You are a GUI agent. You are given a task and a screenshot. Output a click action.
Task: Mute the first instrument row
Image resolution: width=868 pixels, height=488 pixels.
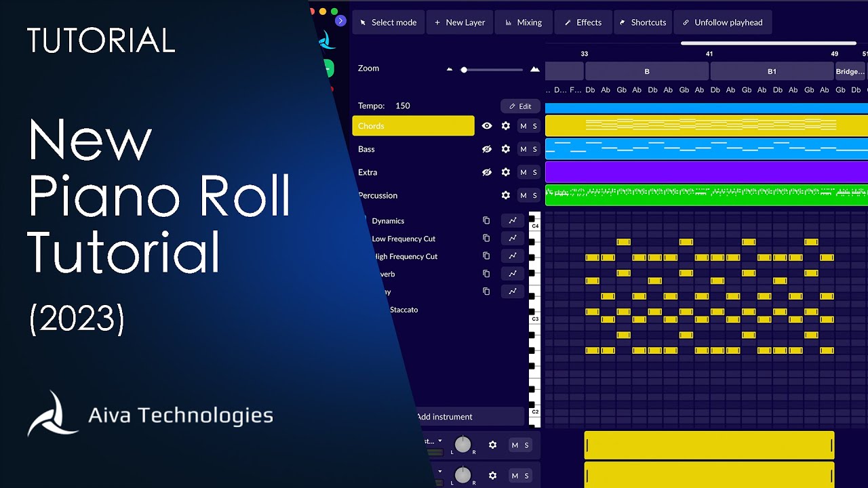[x=515, y=445]
